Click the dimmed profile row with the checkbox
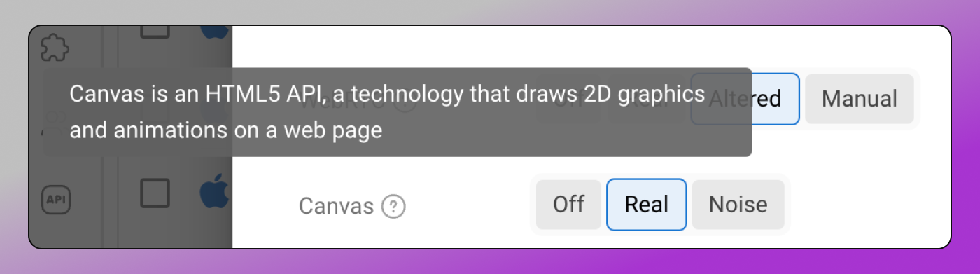Viewport: 980px width, 274px height. click(175, 193)
